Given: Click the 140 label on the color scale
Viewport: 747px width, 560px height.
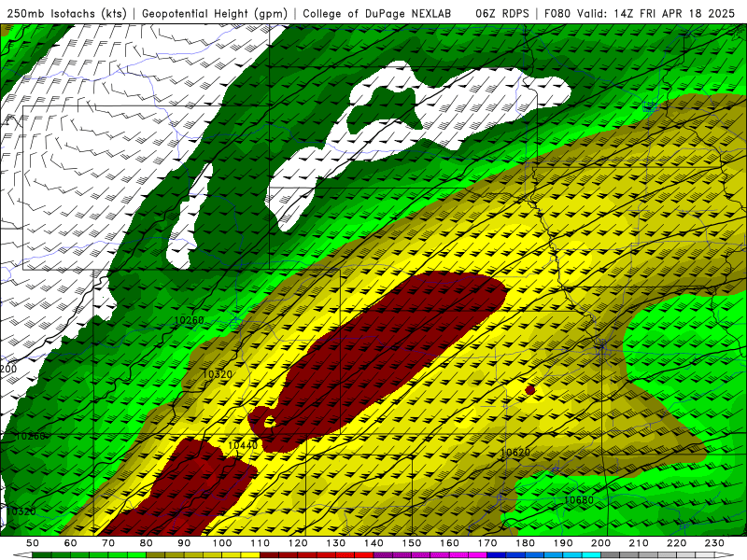Looking at the screenshot, I should (x=373, y=543).
